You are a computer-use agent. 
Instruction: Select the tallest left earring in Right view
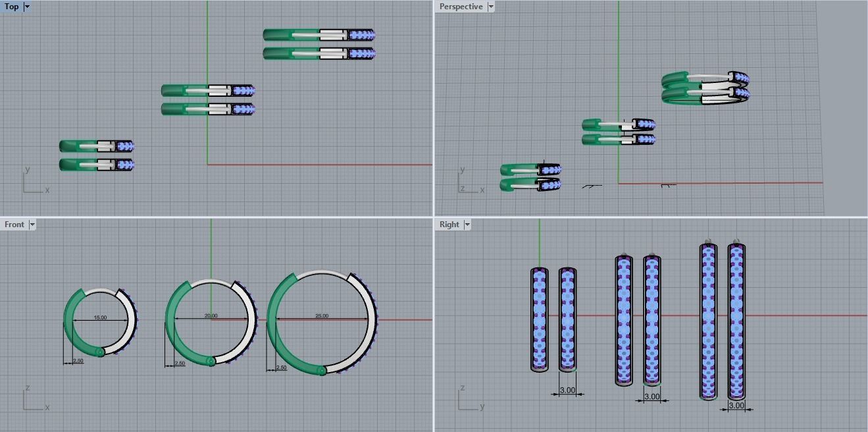[708, 320]
